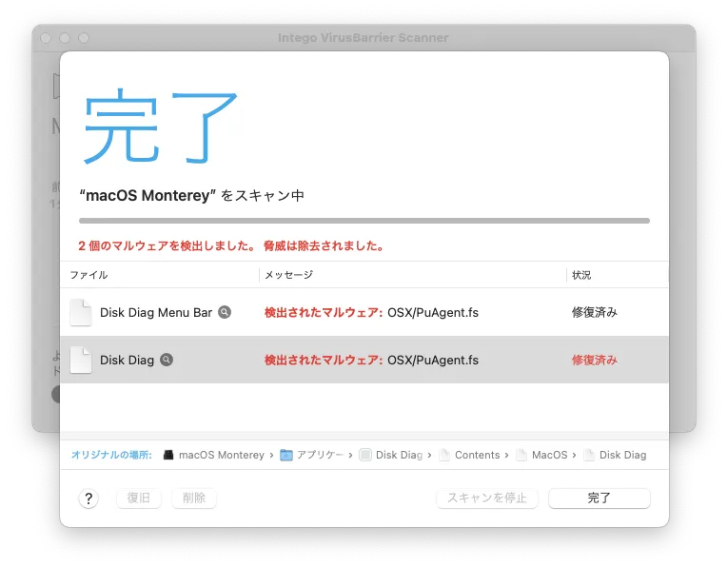The width and height of the screenshot is (728, 567).
Task: Select the Disk Diag file name in list
Action: click(x=127, y=360)
